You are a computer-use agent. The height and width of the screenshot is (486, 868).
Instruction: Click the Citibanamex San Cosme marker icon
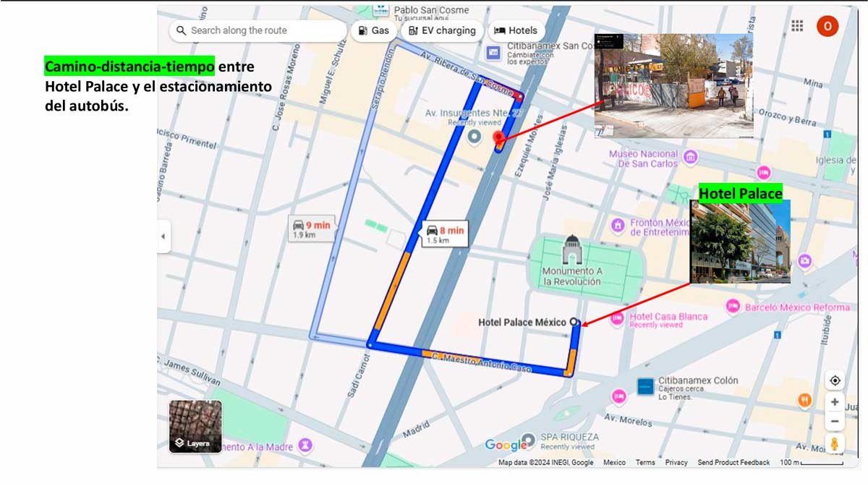493,53
